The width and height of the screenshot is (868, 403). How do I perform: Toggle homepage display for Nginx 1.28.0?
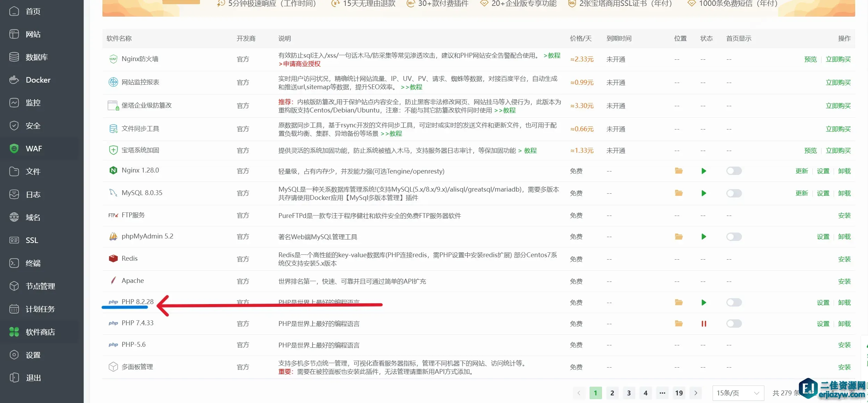pos(734,171)
